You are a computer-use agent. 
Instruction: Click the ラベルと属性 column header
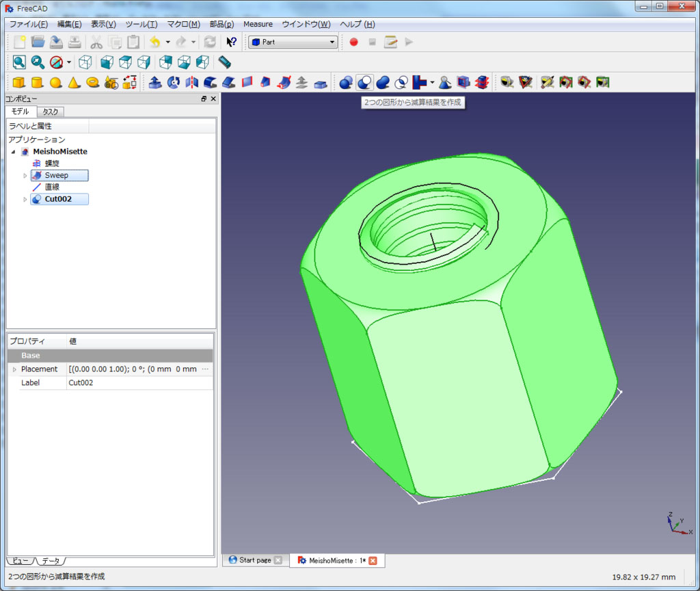[47, 126]
